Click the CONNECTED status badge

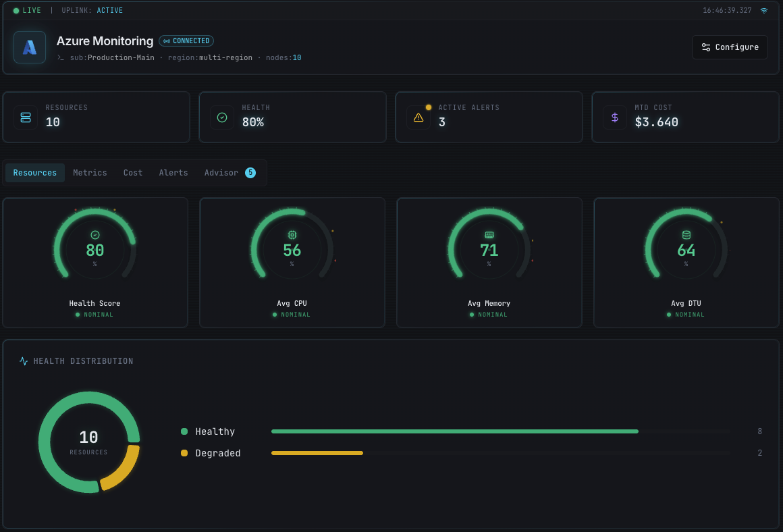coord(186,41)
